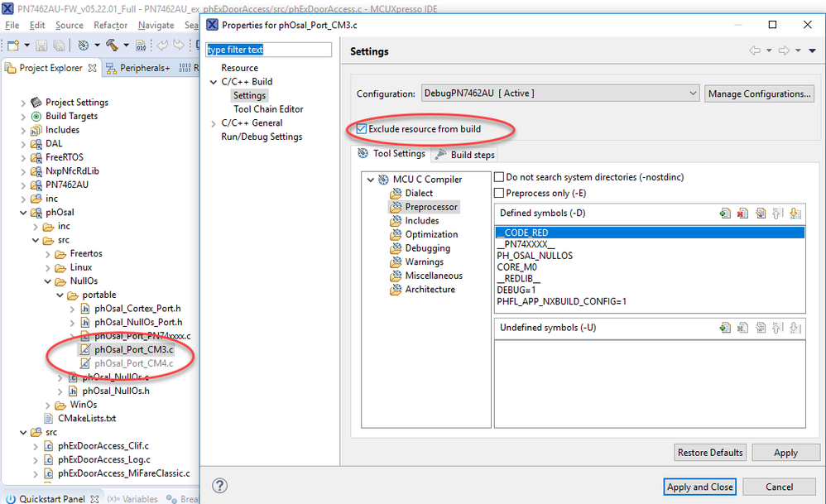The width and height of the screenshot is (826, 504).
Task: Collapse the phOsal folder node
Action: coord(23,213)
